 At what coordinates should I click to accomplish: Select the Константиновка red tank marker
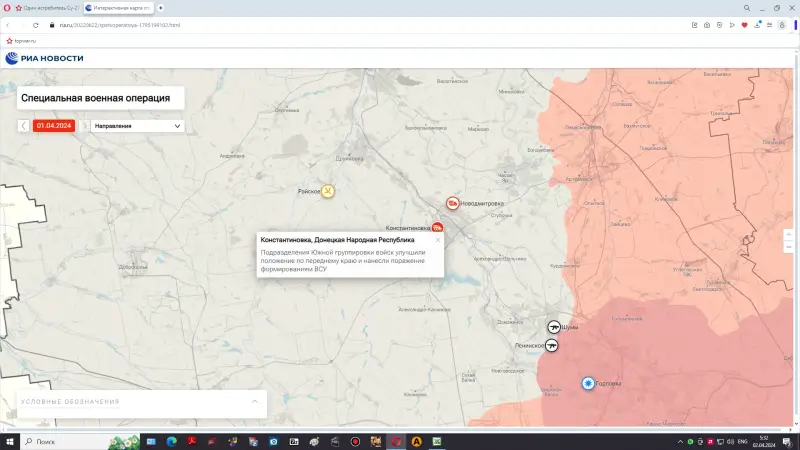pyautogui.click(x=438, y=228)
